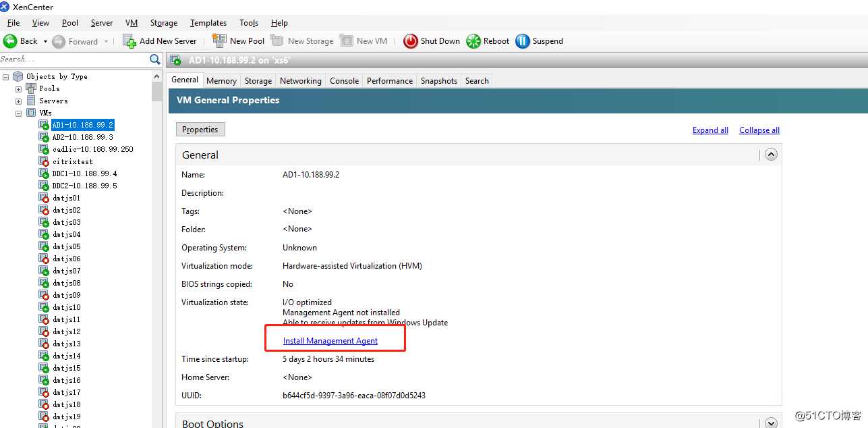
Task: Select VM dmtjs03
Action: point(66,222)
